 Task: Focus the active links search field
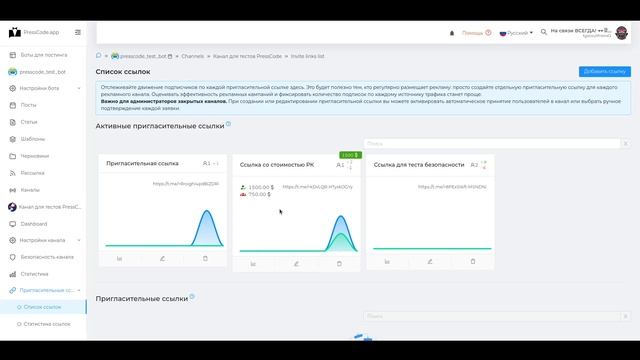[491, 144]
